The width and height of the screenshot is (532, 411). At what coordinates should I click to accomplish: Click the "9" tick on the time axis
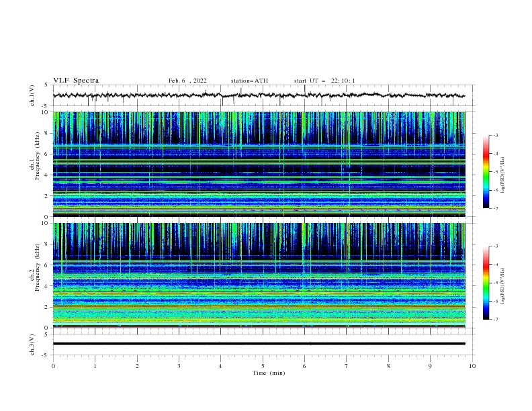click(430, 366)
